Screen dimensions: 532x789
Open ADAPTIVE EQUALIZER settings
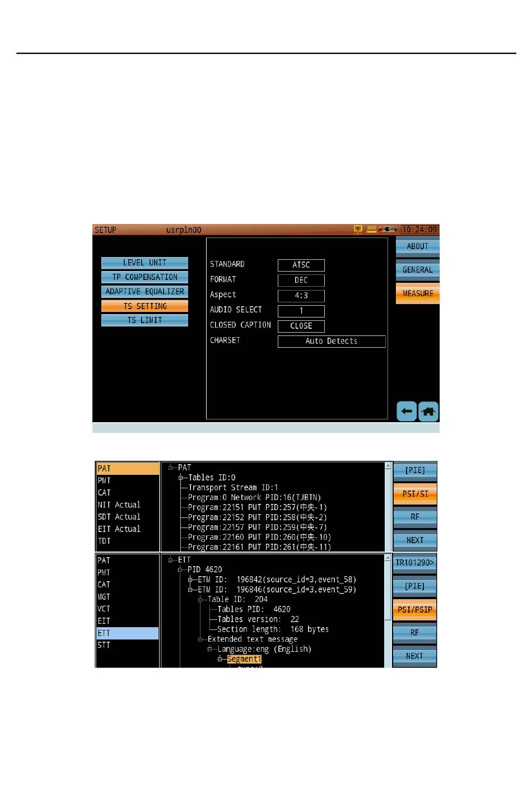click(144, 292)
